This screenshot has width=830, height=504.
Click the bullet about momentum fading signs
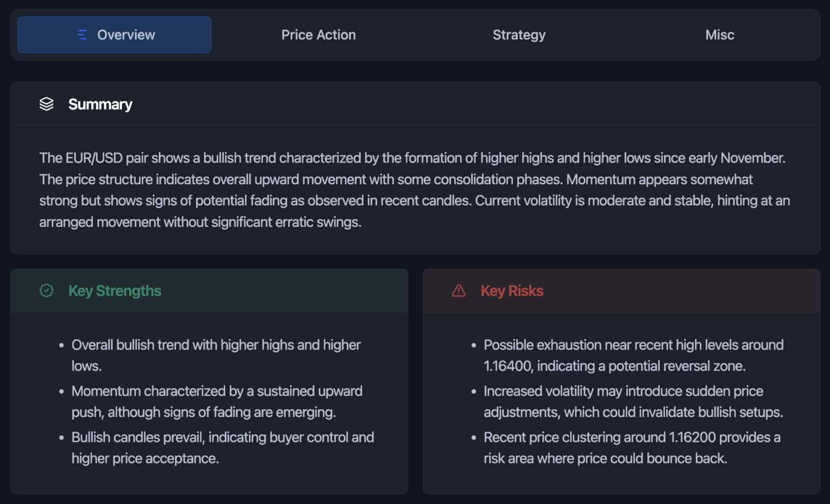[x=217, y=401]
